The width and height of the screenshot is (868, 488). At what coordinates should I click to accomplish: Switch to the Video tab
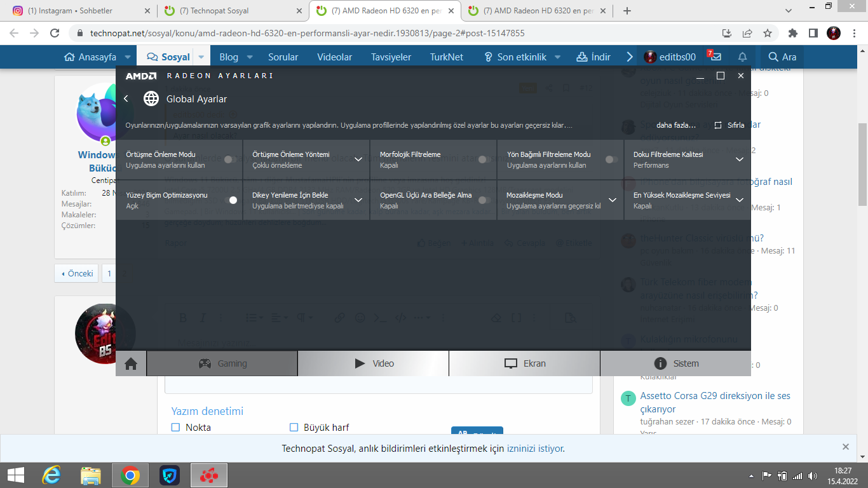374,363
